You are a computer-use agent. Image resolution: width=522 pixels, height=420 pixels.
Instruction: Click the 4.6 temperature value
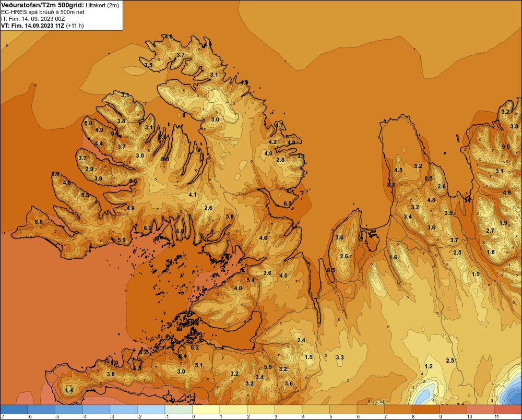[x=263, y=237]
